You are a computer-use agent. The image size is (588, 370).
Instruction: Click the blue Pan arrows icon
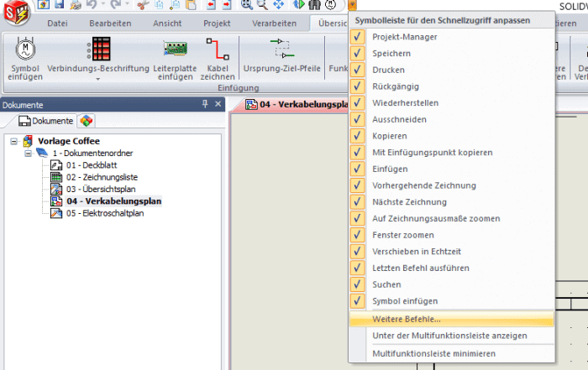(278, 4)
